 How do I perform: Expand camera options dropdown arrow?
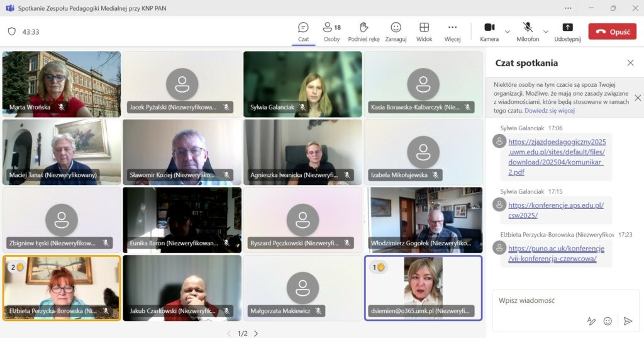[x=508, y=31]
